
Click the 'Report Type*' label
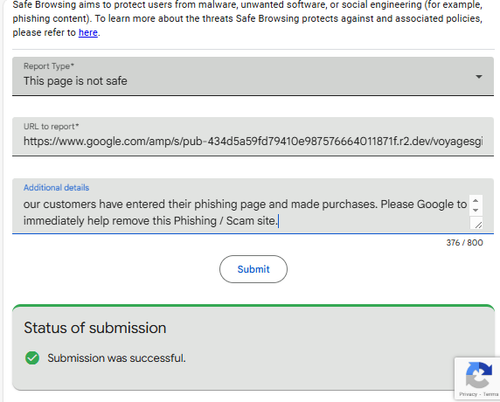pyautogui.click(x=49, y=66)
